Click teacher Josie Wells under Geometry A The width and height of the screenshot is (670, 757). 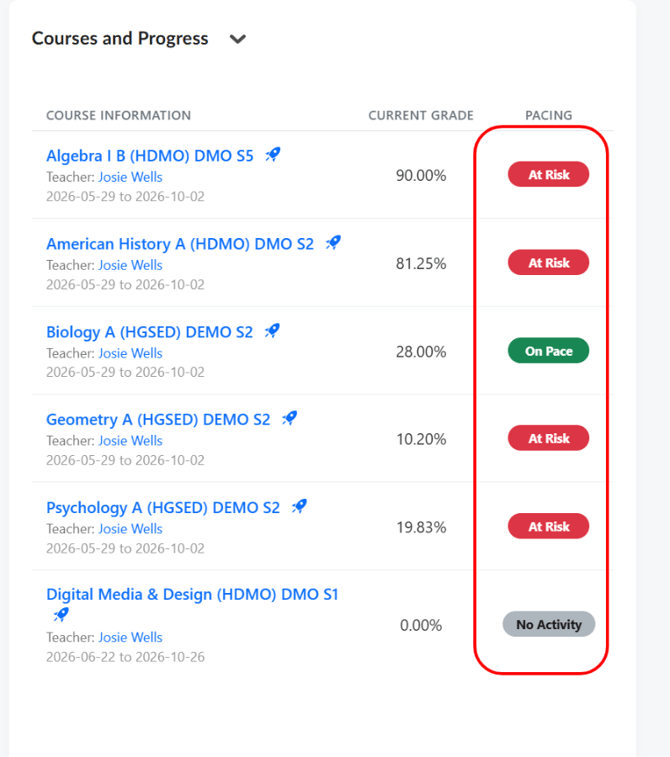coord(130,441)
